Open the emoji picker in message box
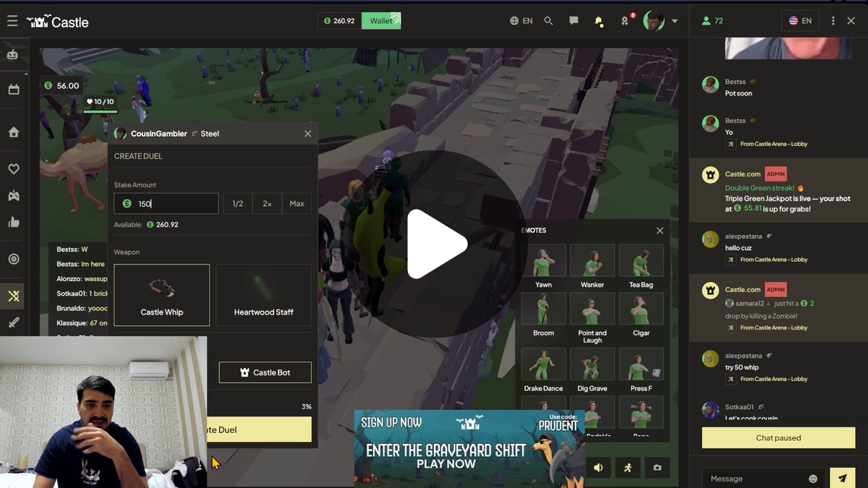 813,479
